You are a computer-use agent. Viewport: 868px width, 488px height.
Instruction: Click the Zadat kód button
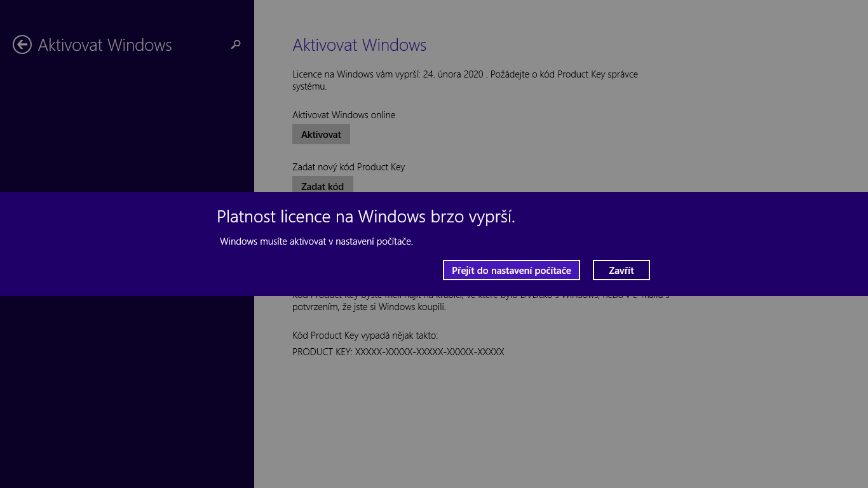pos(322,184)
